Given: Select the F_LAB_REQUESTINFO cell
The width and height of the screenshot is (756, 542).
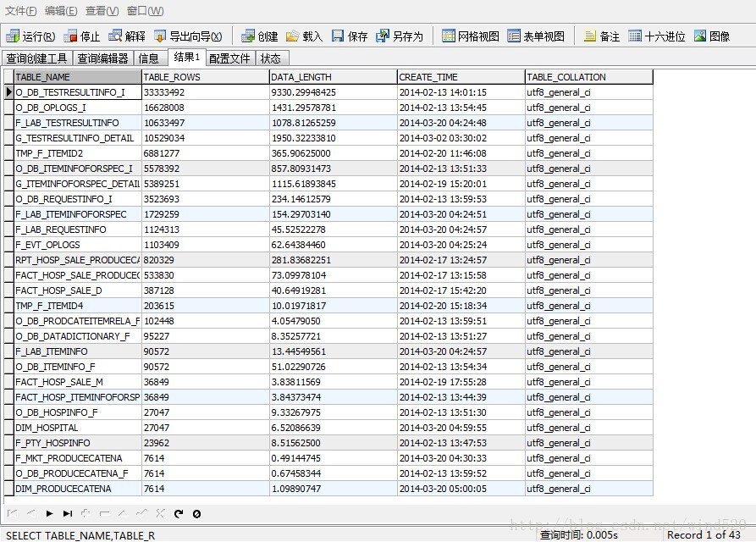Looking at the screenshot, I should coord(78,230).
